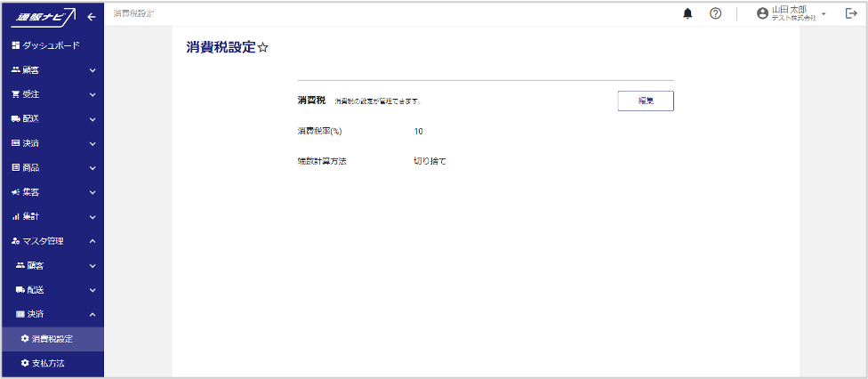Click the user avatar icon
The image size is (868, 379).
coord(762,13)
